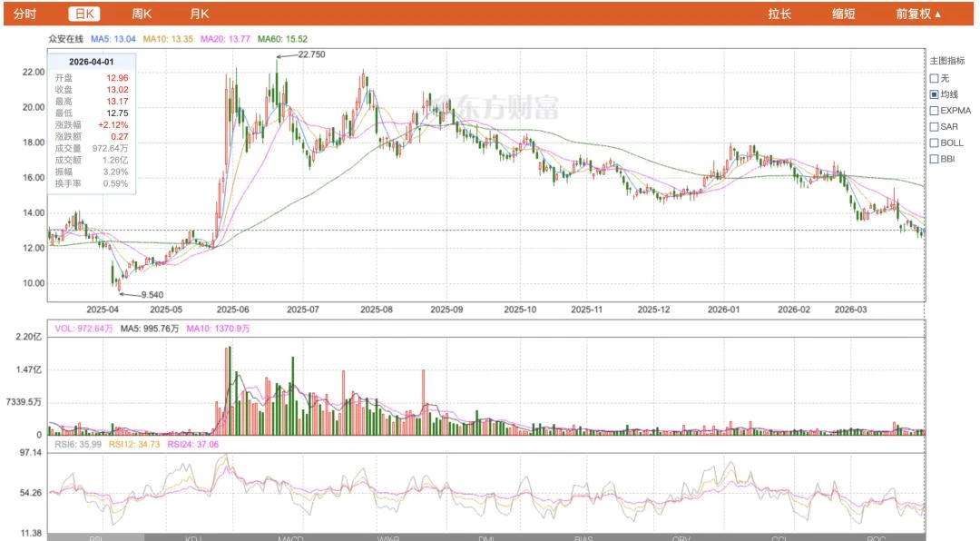Switch to 月K monthly chart tab
Viewport: 980px width, 541px height.
tap(199, 14)
